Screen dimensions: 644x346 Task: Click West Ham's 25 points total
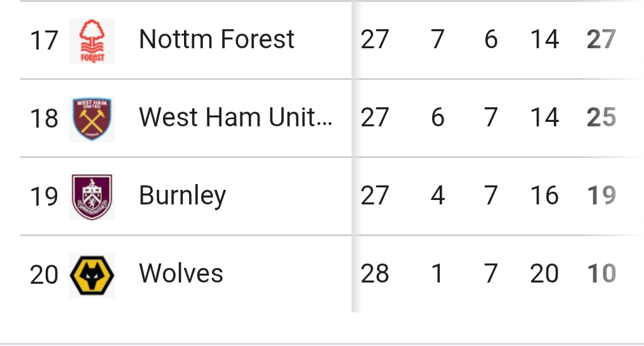coord(601,117)
